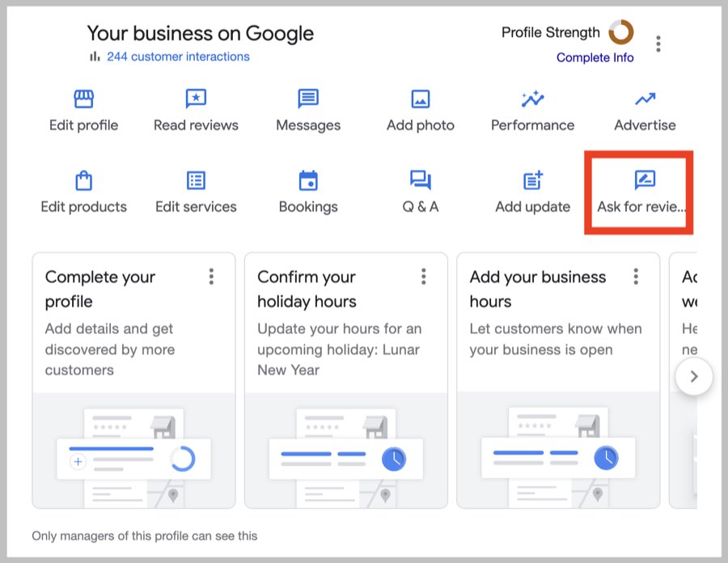
Task: Open the Messages chat icon
Action: 308,99
